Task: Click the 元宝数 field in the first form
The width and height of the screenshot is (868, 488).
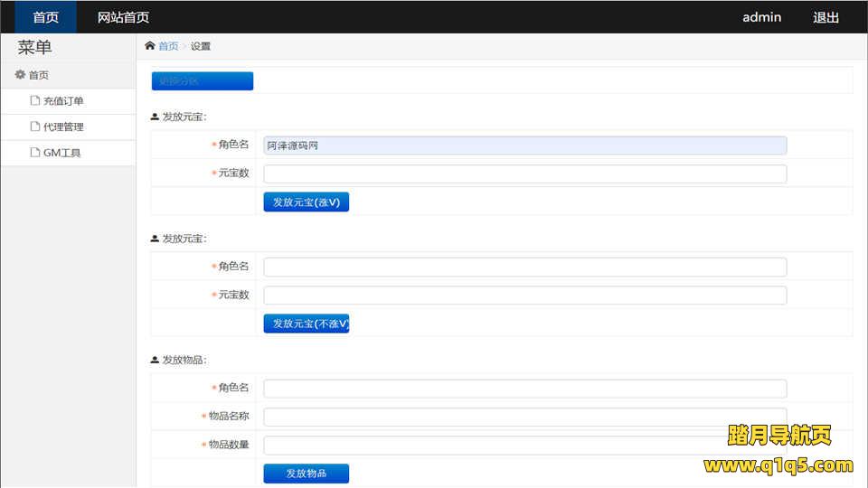Action: pyautogui.click(x=524, y=174)
